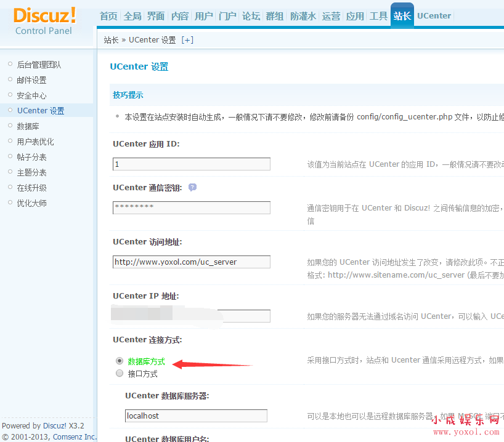Click the UCenter 连接方式 label

click(x=147, y=340)
